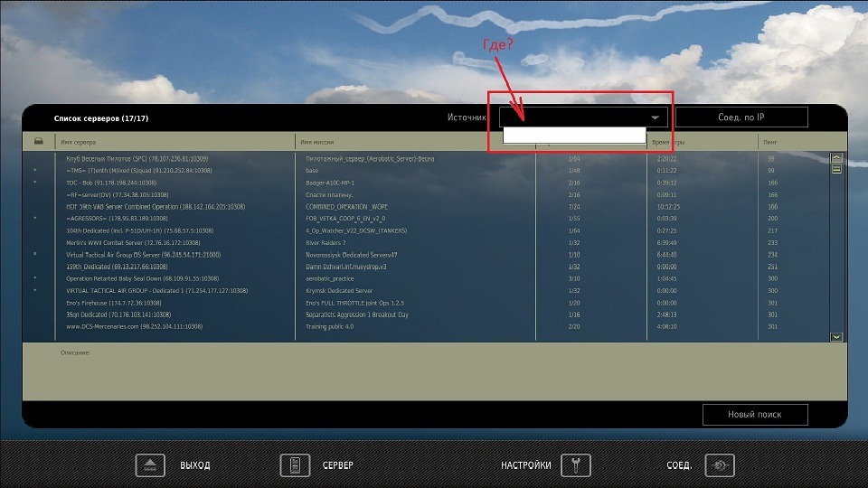Image resolution: width=868 pixels, height=488 pixels.
Task: Sort list by Имя миссии column
Action: (416, 142)
